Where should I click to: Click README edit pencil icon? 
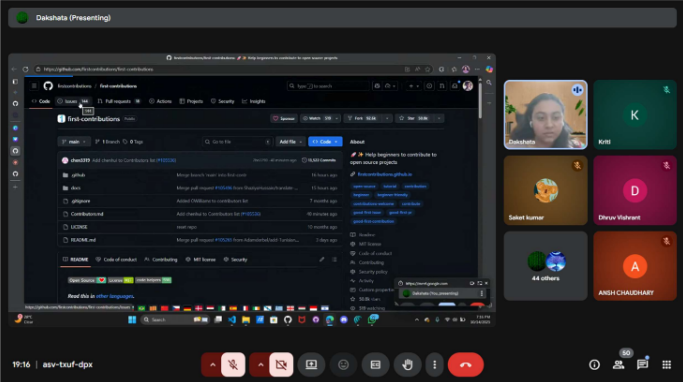click(x=321, y=260)
